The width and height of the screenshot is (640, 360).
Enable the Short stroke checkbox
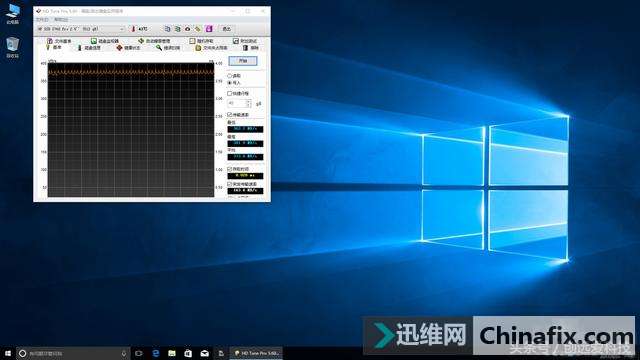(229, 93)
